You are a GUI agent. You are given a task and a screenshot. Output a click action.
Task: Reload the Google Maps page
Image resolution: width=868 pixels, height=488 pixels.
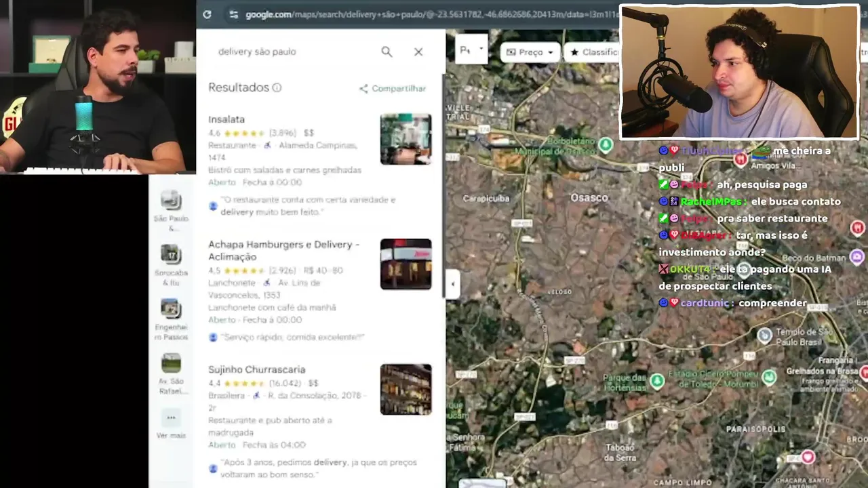[x=207, y=14]
